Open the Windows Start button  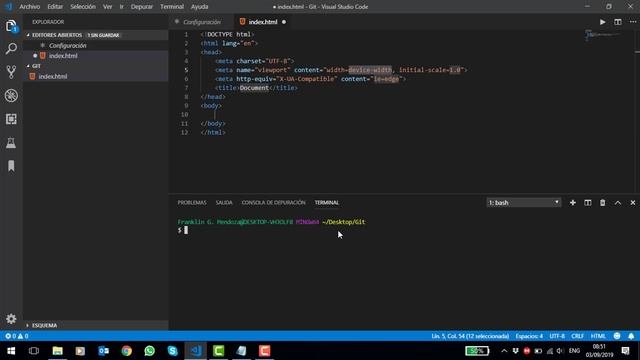(11, 351)
